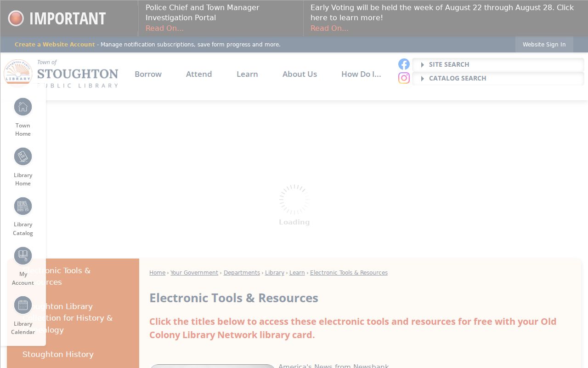Open the Borrow menu

click(x=148, y=74)
